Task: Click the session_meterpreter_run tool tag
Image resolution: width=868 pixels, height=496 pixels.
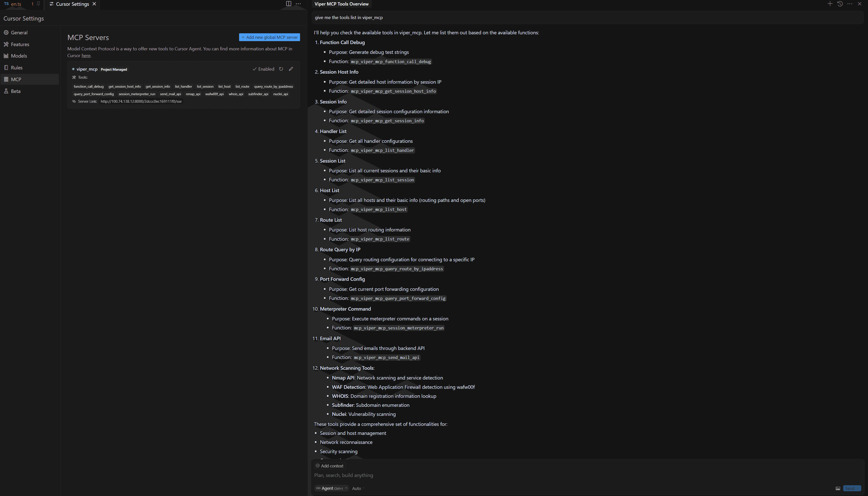Action: click(x=137, y=94)
